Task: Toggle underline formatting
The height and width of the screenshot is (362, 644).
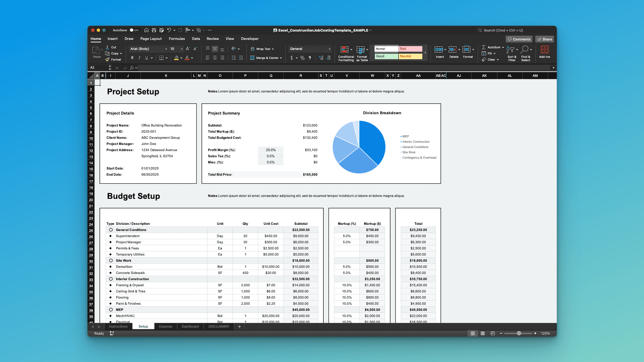Action: [x=147, y=58]
